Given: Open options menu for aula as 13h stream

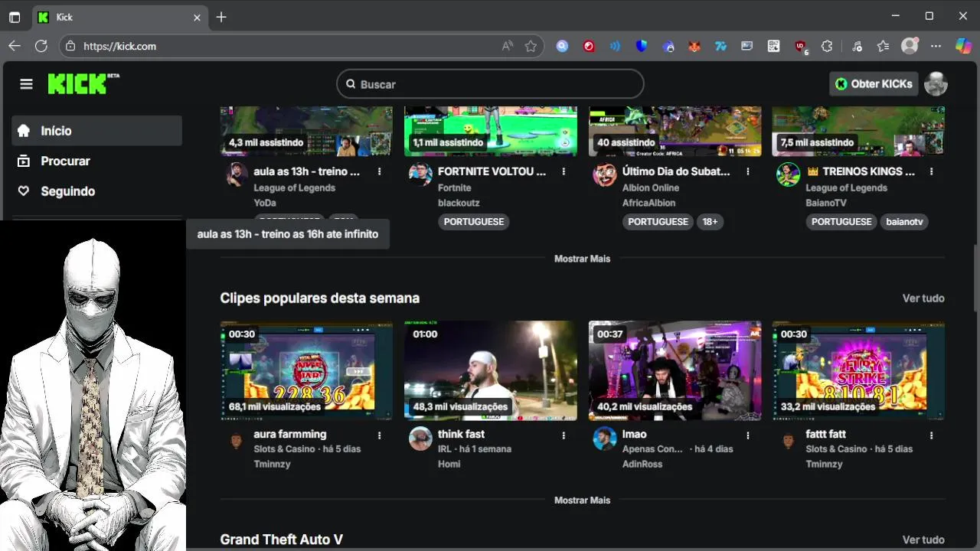Looking at the screenshot, I should pyautogui.click(x=379, y=171).
